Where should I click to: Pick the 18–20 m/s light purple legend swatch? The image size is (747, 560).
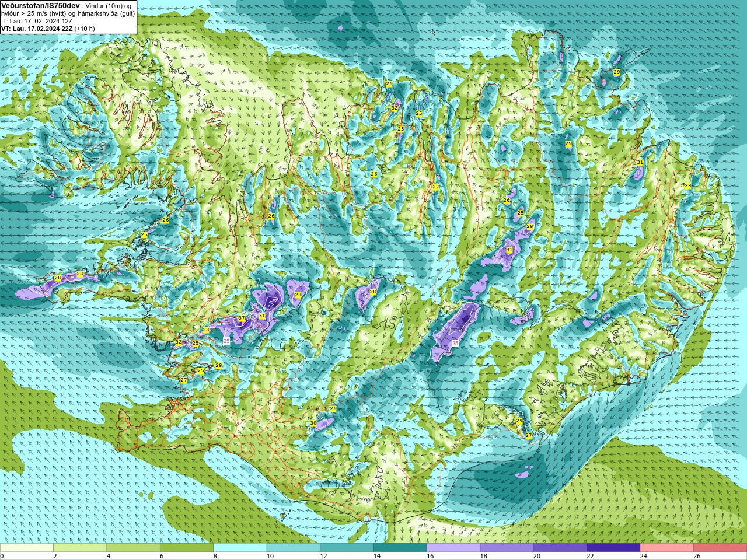507,548
